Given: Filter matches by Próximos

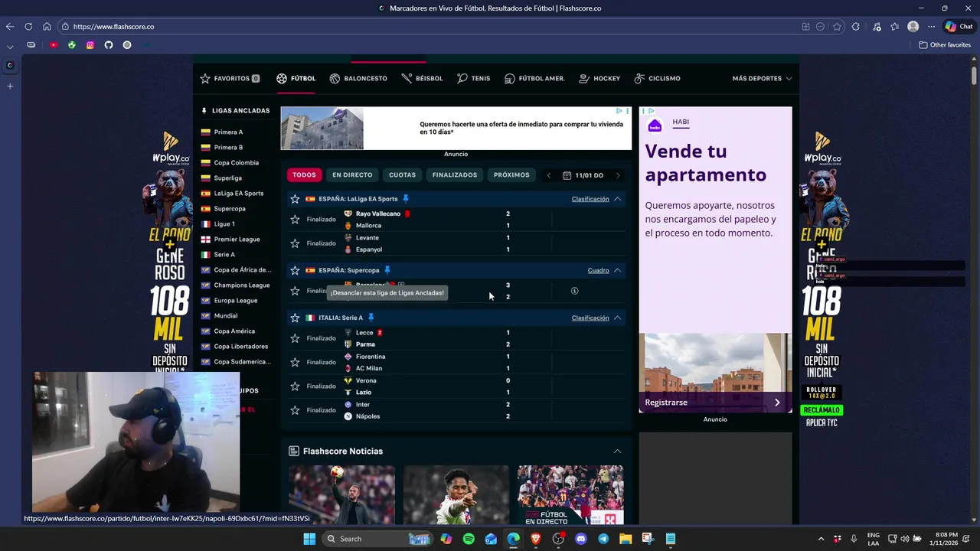Looking at the screenshot, I should [511, 174].
